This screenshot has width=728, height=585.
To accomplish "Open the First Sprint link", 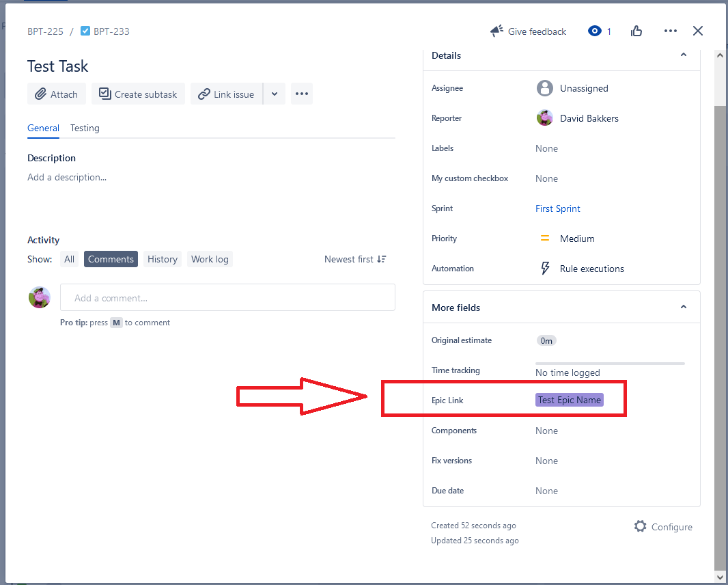I will coord(557,208).
